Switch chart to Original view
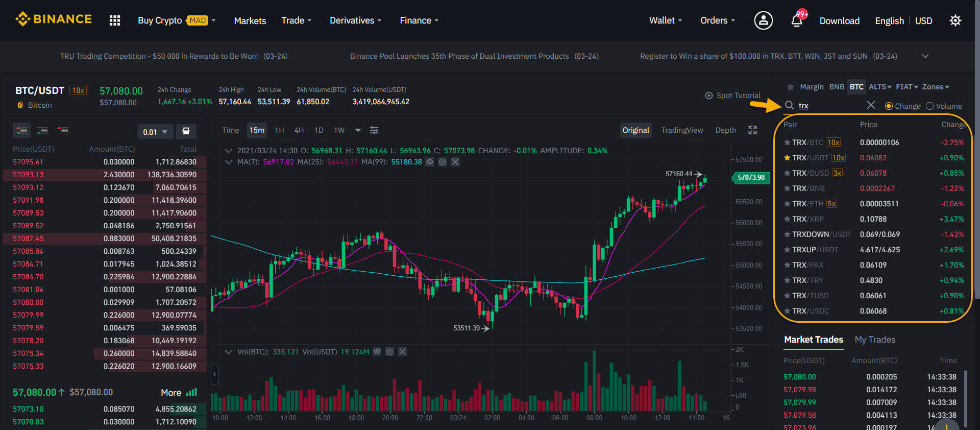The image size is (980, 430). [x=635, y=130]
